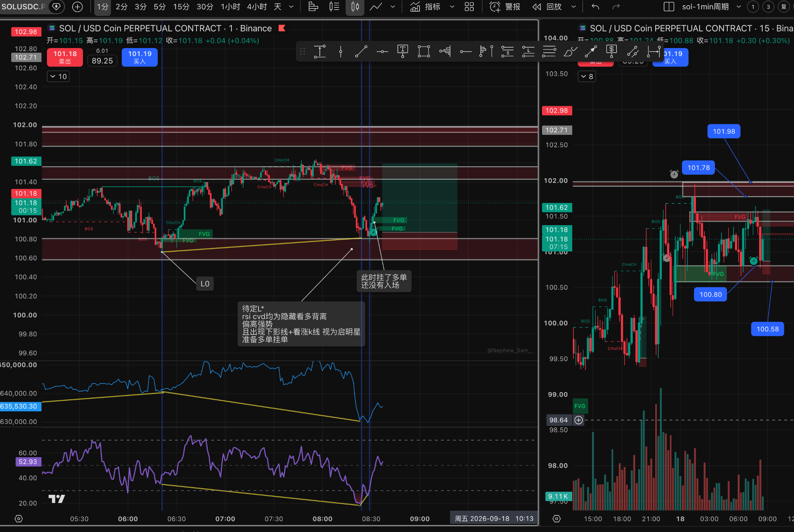Start the 回放 replay mode
This screenshot has height=532, width=794.
coord(547,7)
